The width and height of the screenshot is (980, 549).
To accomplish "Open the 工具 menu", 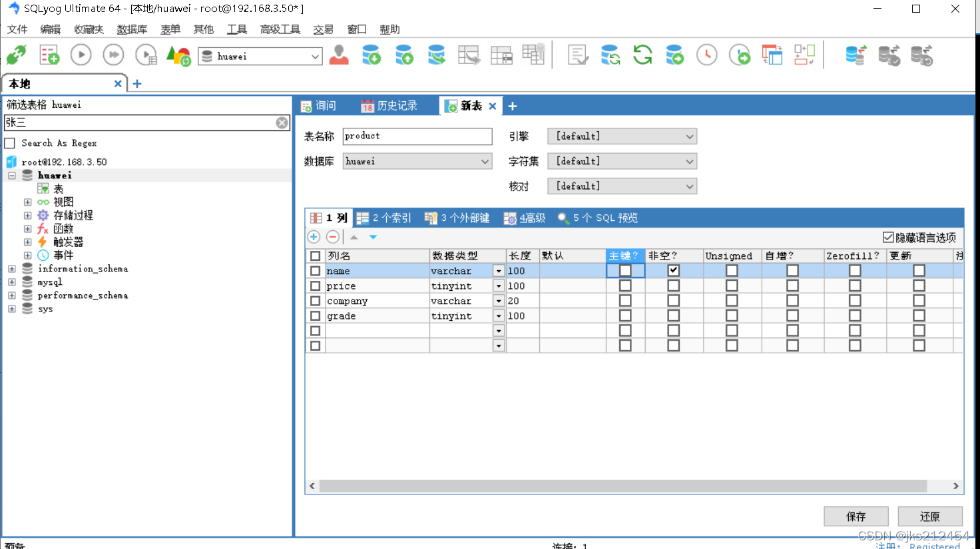I will pyautogui.click(x=236, y=29).
